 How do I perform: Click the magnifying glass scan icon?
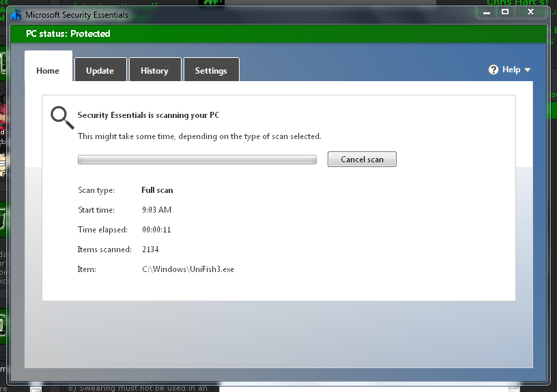tap(62, 117)
